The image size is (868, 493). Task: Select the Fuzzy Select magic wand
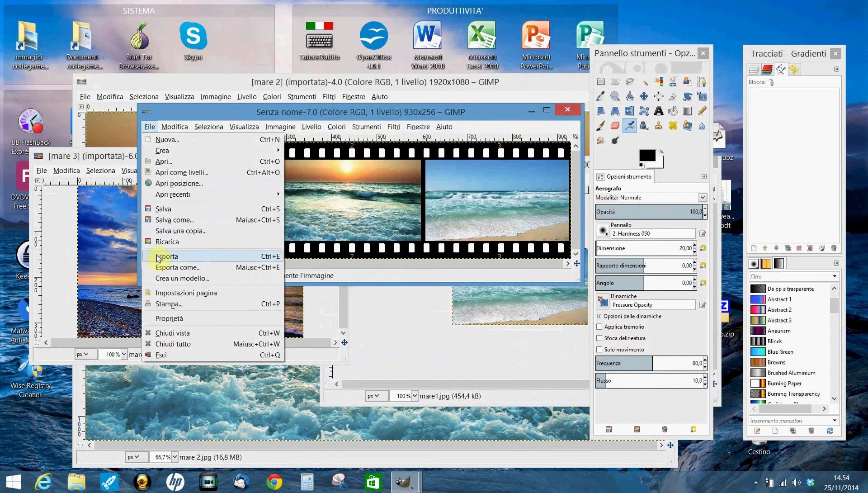(x=644, y=82)
